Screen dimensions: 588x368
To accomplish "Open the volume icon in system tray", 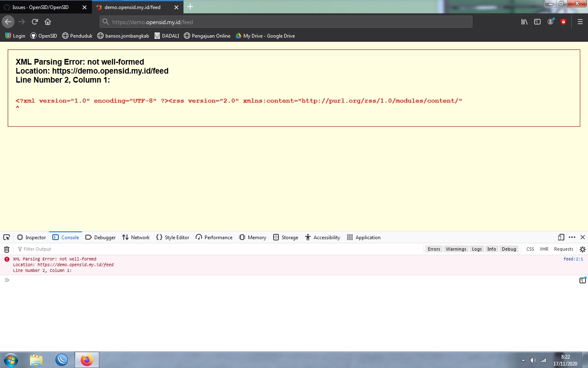I will (x=533, y=360).
